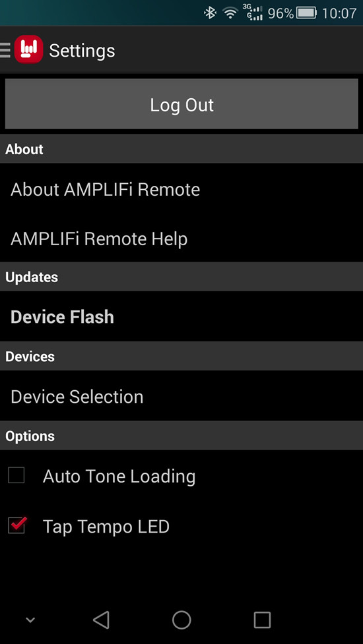The width and height of the screenshot is (363, 644).
Task: Open the hamburger navigation menu
Action: (x=5, y=50)
